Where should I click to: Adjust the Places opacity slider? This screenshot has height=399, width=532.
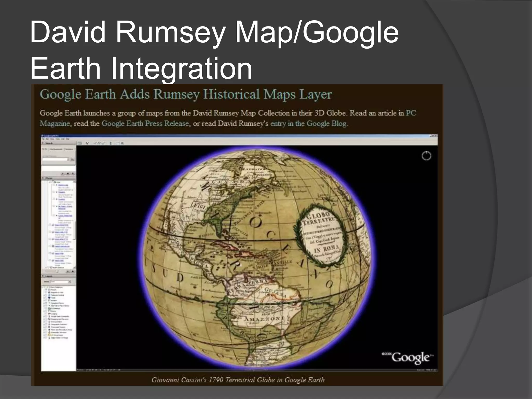click(51, 271)
